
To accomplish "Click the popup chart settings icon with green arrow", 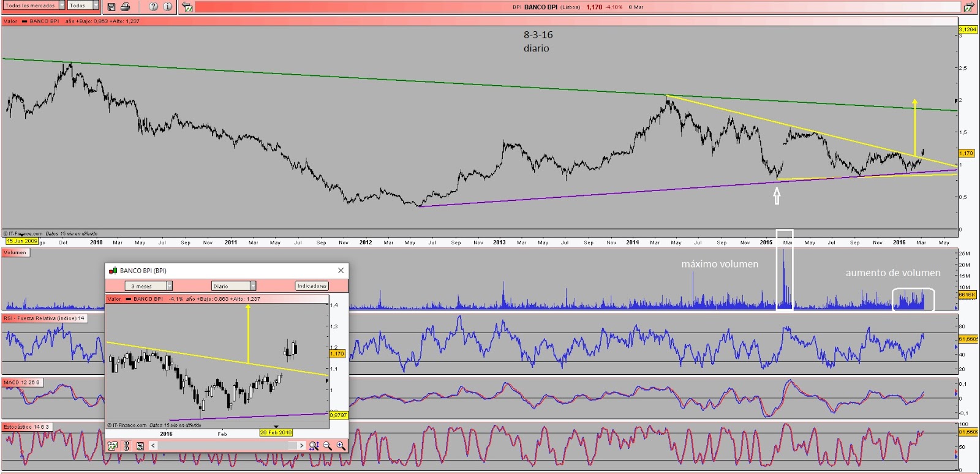I will click(x=112, y=446).
